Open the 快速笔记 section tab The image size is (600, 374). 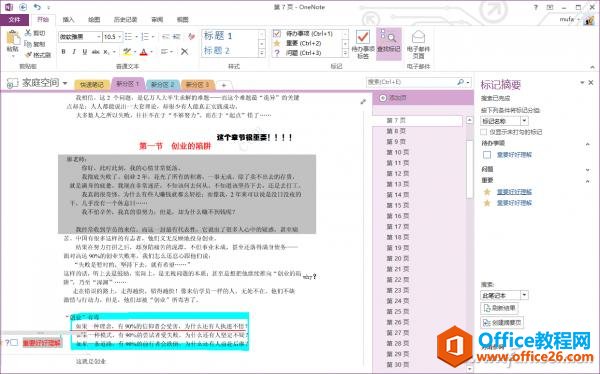[x=91, y=85]
